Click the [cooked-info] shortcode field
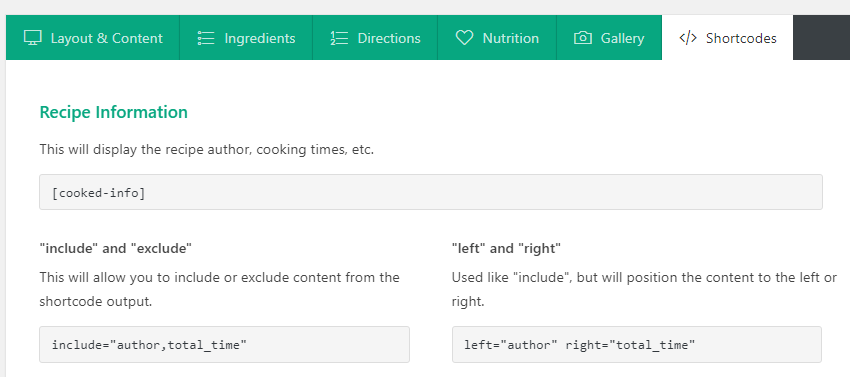Screen dimensions: 850x377 pyautogui.click(x=431, y=192)
